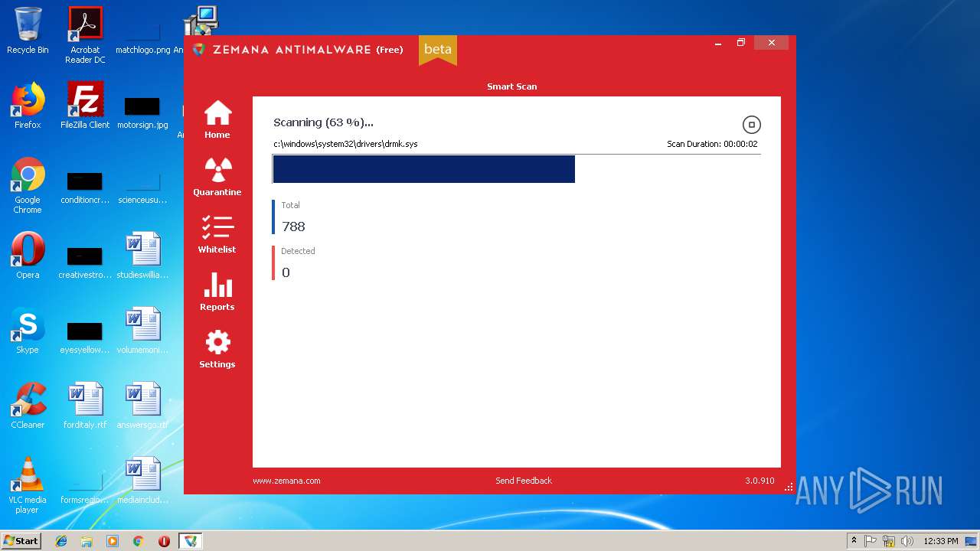Show hidden tray icons arrow
980x551 pixels.
tap(854, 541)
